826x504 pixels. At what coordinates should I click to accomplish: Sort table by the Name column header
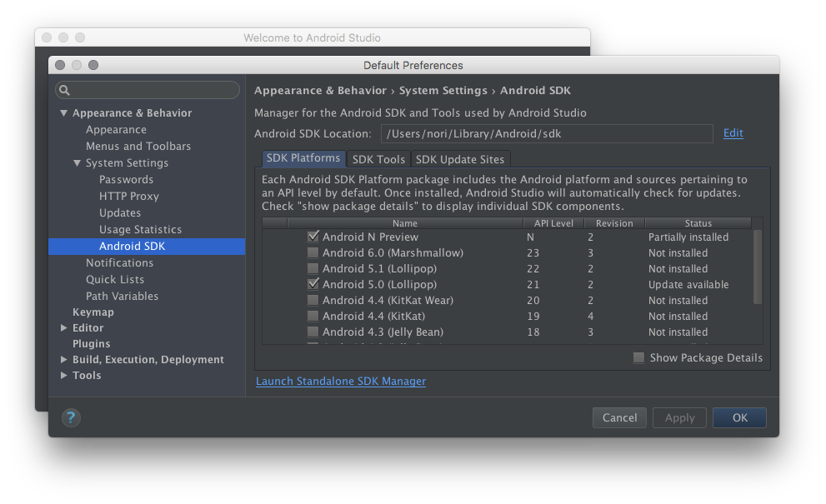pos(405,223)
